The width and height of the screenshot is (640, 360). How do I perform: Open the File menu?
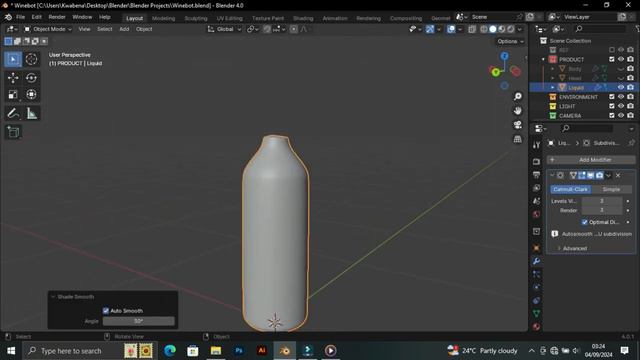coord(20,17)
